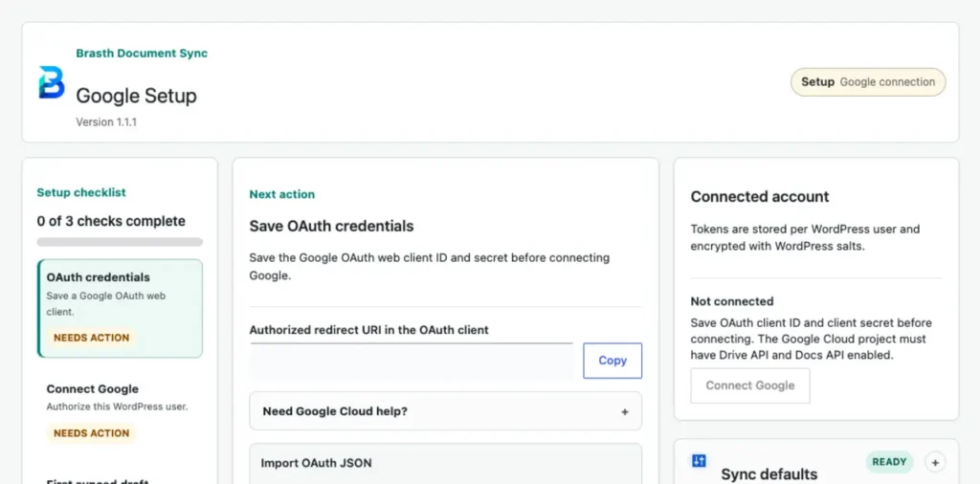Expand Sync defaults with the plus button
The width and height of the screenshot is (980, 484).
935,462
